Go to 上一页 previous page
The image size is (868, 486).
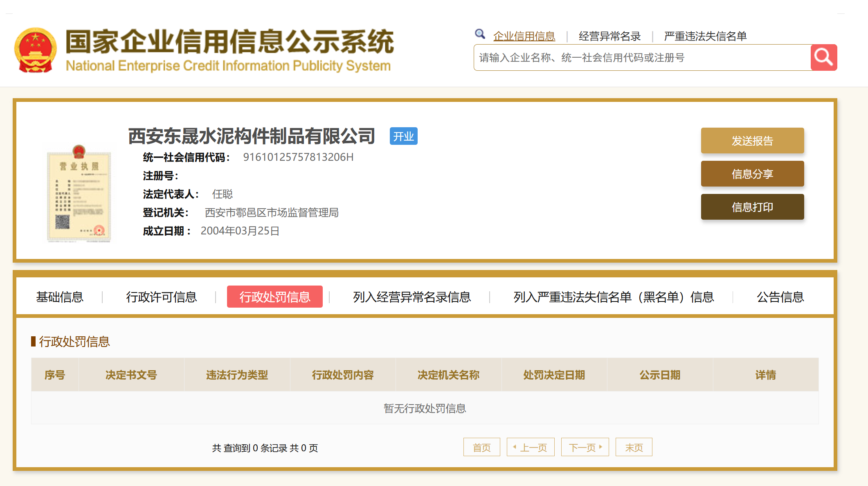[x=531, y=448]
